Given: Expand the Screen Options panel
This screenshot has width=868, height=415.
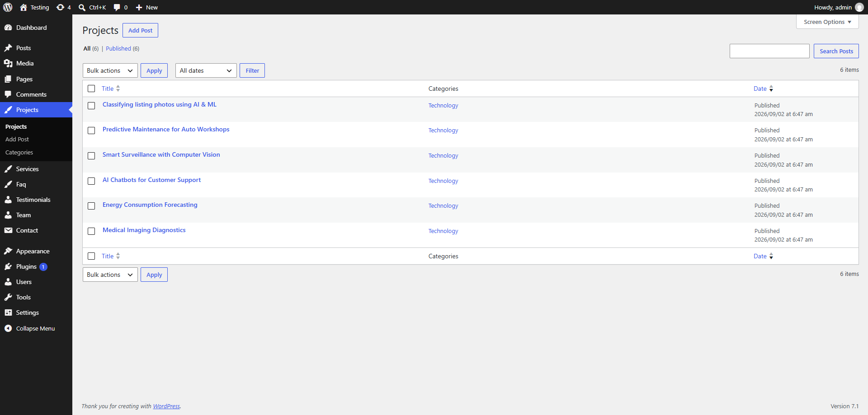Looking at the screenshot, I should coord(827,22).
